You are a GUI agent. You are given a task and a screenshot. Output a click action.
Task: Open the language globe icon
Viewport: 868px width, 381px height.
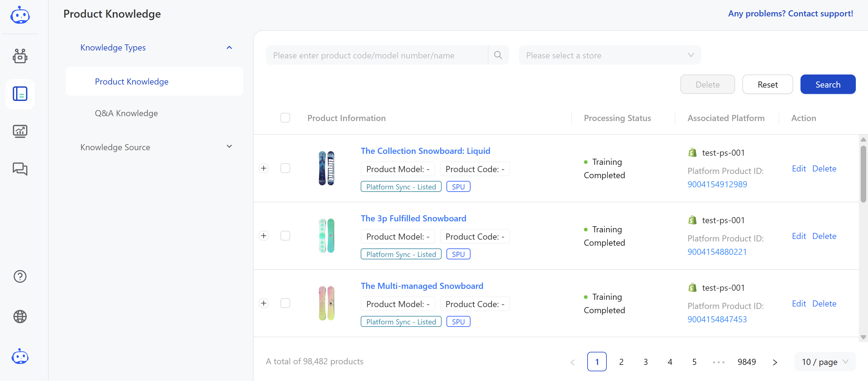click(20, 316)
